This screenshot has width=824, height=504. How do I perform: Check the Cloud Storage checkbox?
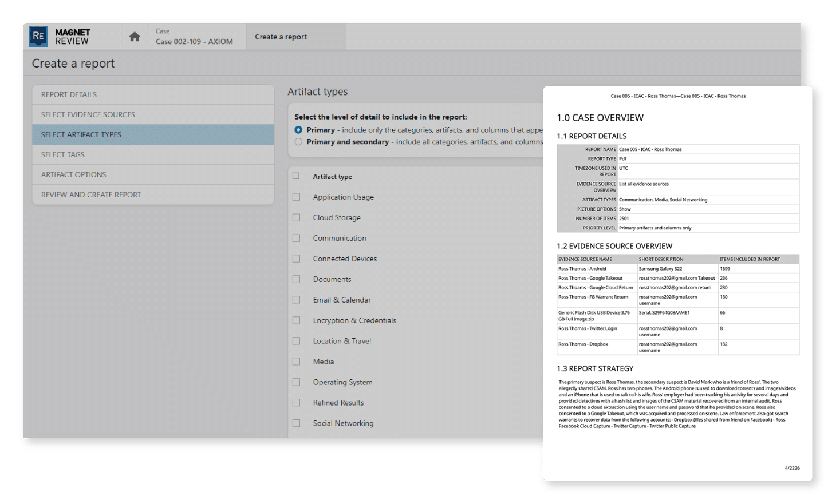[296, 217]
